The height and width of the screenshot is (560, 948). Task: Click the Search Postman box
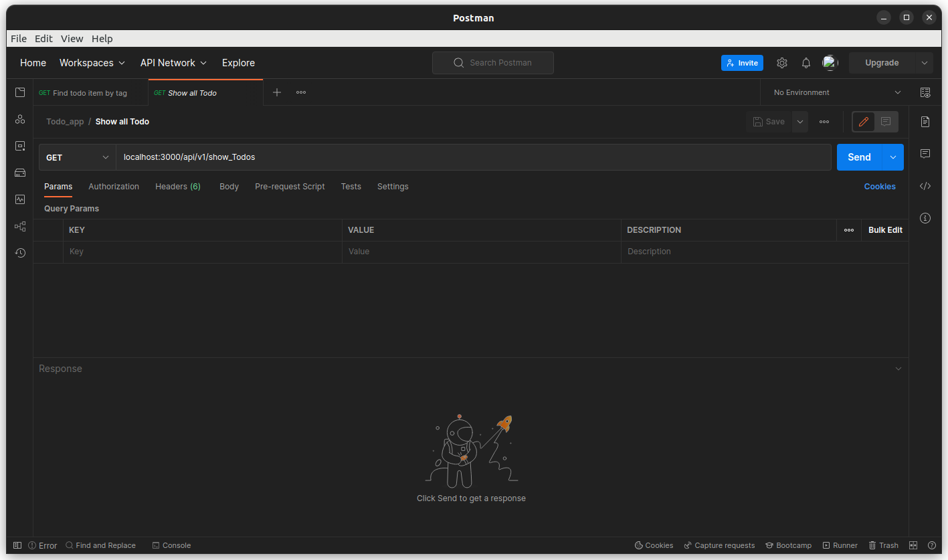click(493, 63)
